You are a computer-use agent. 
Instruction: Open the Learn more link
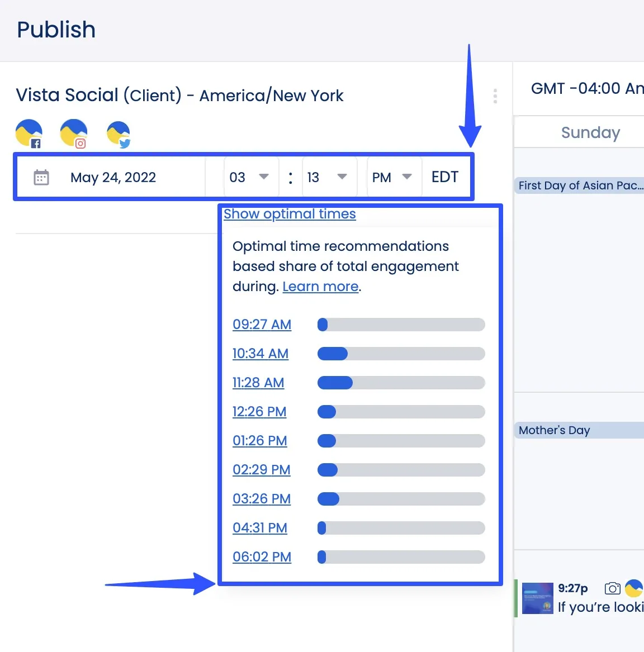tap(320, 287)
